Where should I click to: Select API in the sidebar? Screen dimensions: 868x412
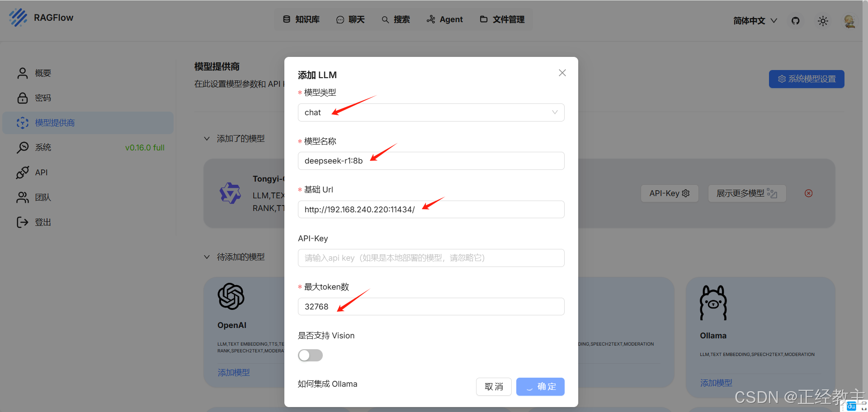pos(88,173)
